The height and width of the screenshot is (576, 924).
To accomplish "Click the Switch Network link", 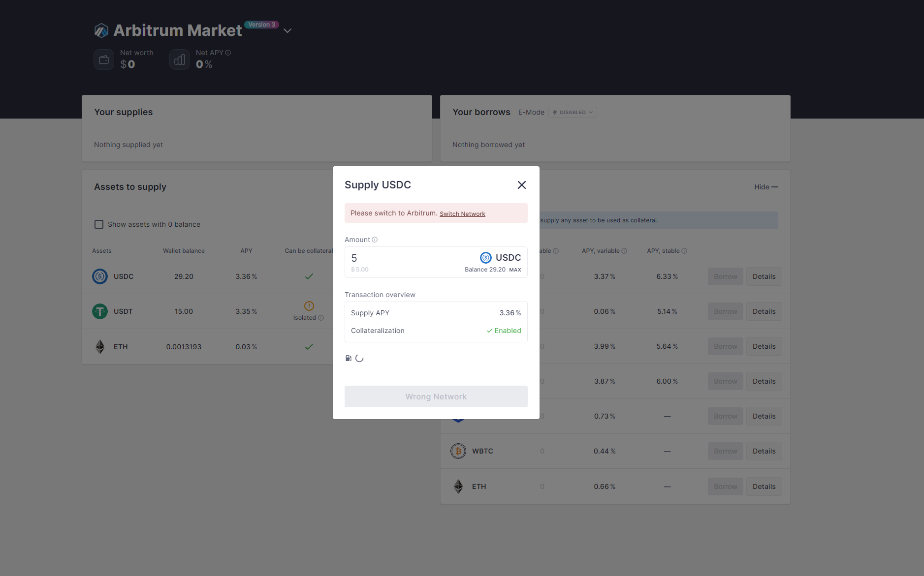I will click(x=462, y=213).
